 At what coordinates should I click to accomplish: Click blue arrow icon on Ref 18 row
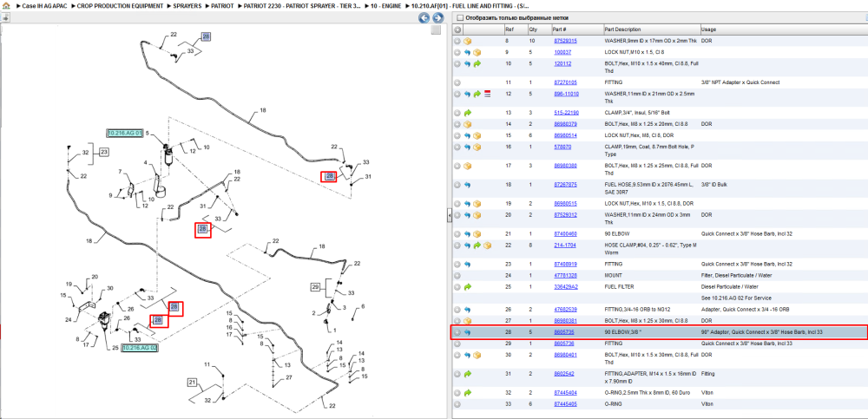click(x=467, y=185)
